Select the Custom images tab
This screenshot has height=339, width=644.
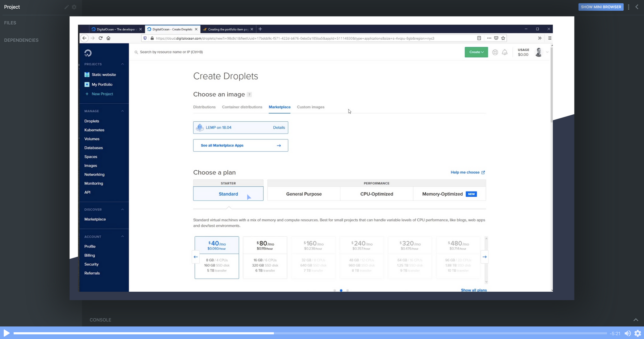[x=311, y=107]
